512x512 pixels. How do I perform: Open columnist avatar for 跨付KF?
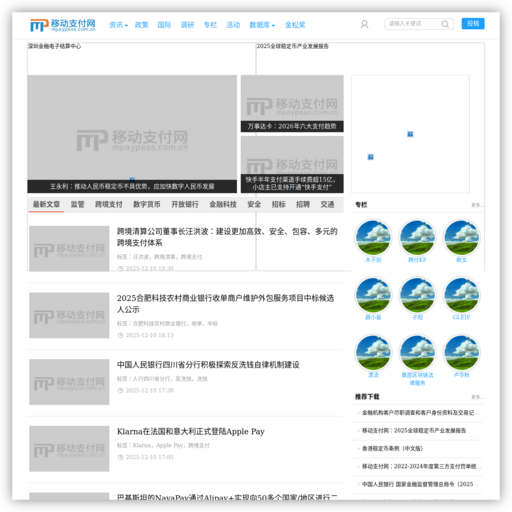click(417, 238)
